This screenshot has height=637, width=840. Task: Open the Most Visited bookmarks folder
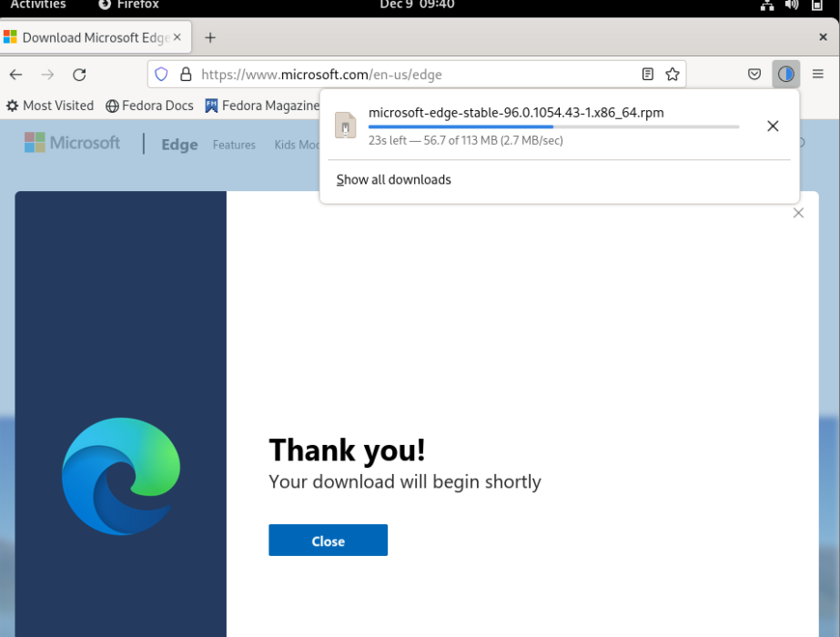click(x=50, y=106)
